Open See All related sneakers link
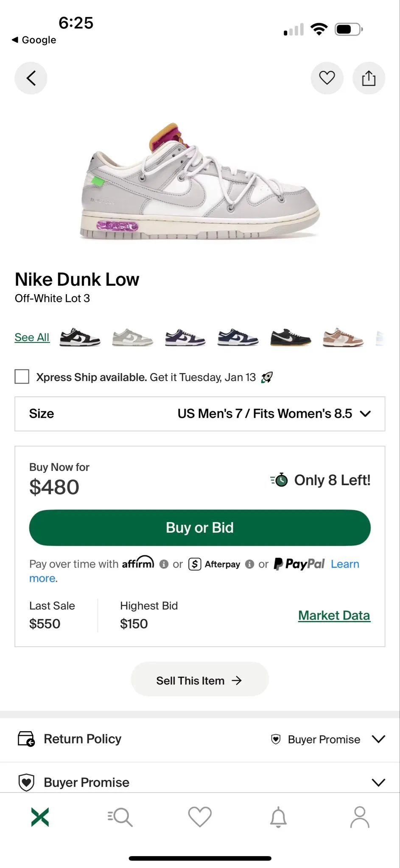 point(32,337)
